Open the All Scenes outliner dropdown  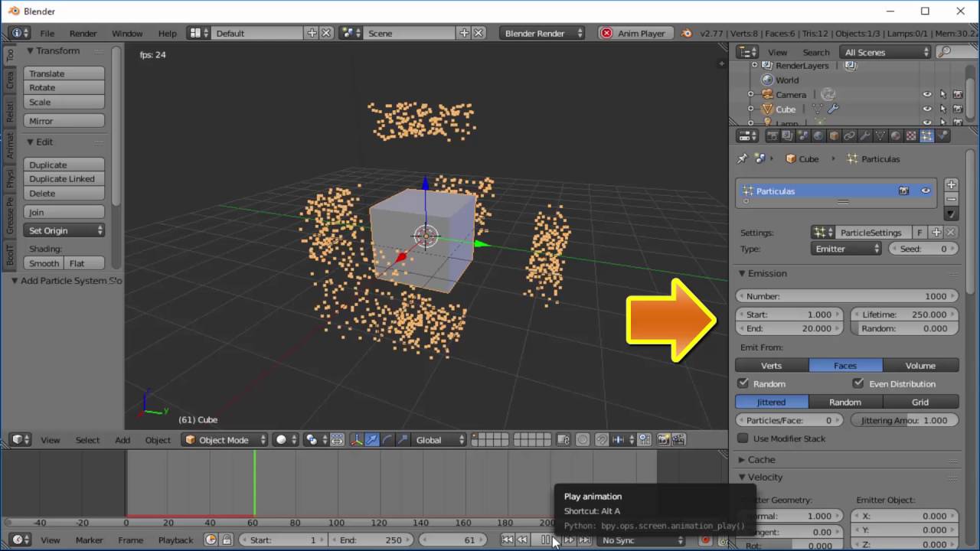pyautogui.click(x=885, y=52)
